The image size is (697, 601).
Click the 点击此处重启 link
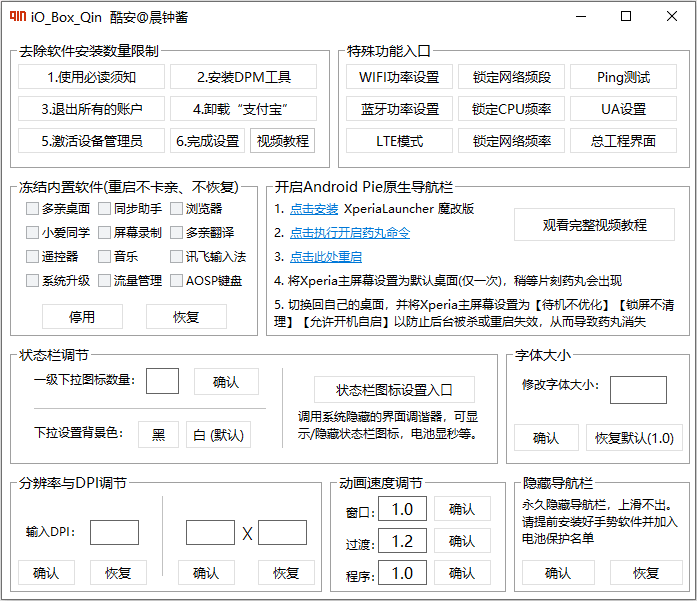click(326, 257)
